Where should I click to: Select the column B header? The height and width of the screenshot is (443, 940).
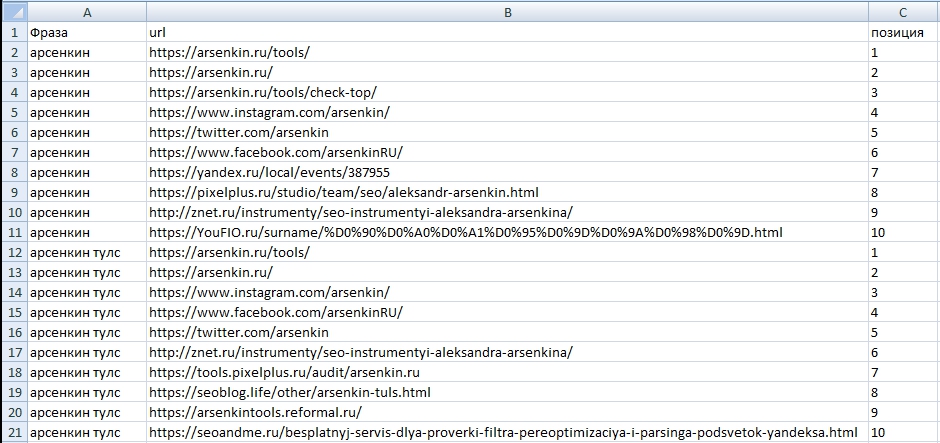506,11
